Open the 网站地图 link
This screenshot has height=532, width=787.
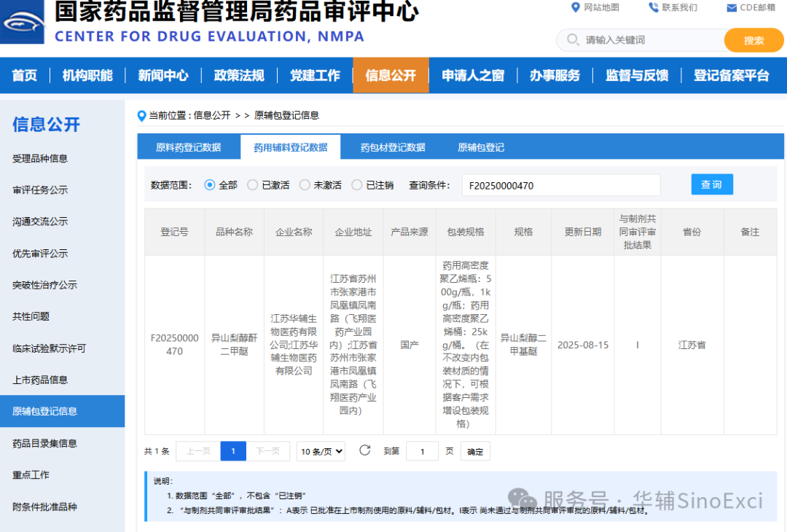pos(601,7)
